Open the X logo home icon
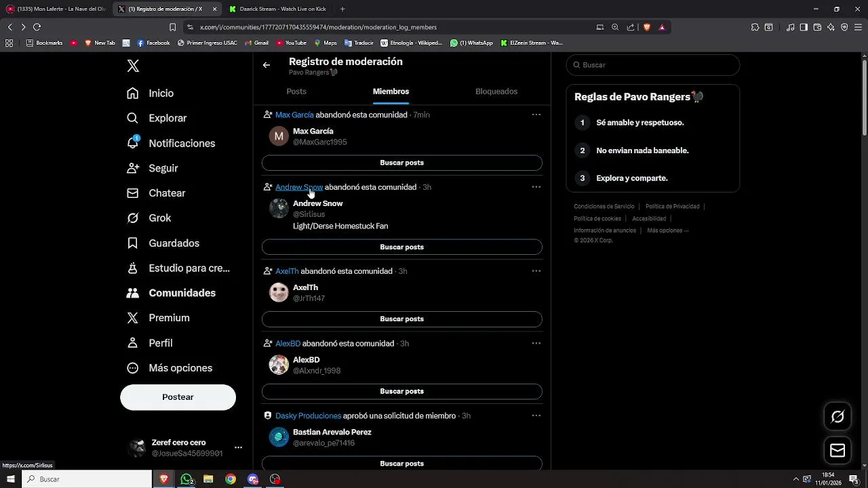 tap(133, 66)
